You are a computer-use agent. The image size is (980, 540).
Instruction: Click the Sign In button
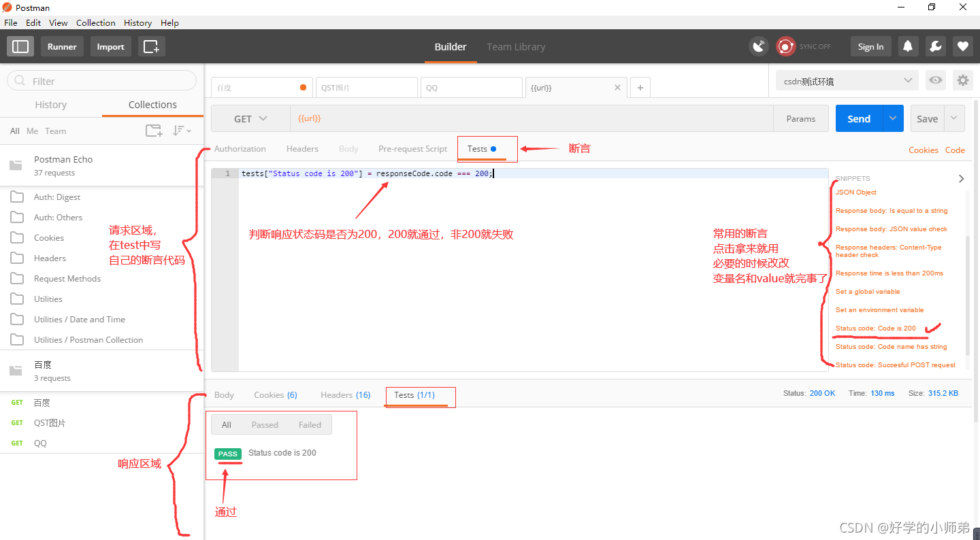(870, 46)
